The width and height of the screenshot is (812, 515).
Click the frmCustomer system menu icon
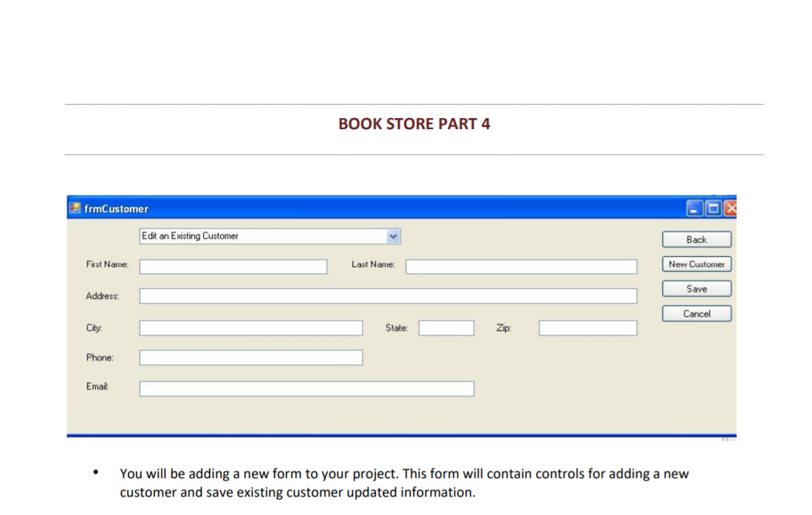73,209
